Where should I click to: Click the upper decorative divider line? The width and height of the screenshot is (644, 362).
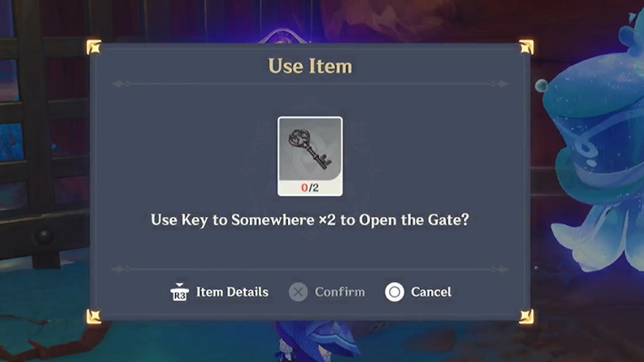click(310, 84)
